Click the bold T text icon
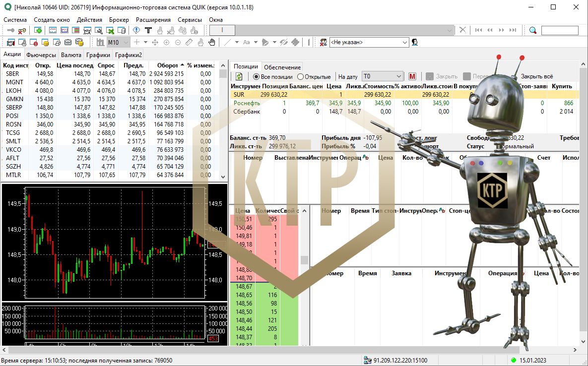The height and width of the screenshot is (366, 588). 148,30
